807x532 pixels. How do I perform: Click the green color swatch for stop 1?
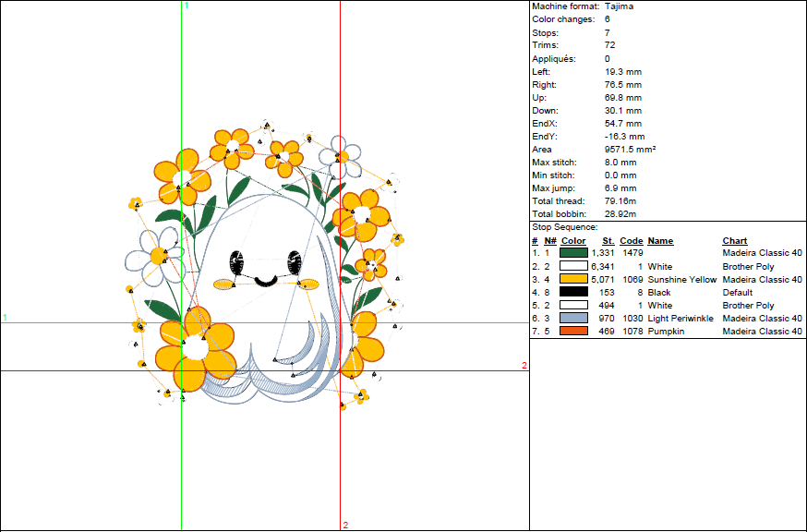pyautogui.click(x=573, y=253)
